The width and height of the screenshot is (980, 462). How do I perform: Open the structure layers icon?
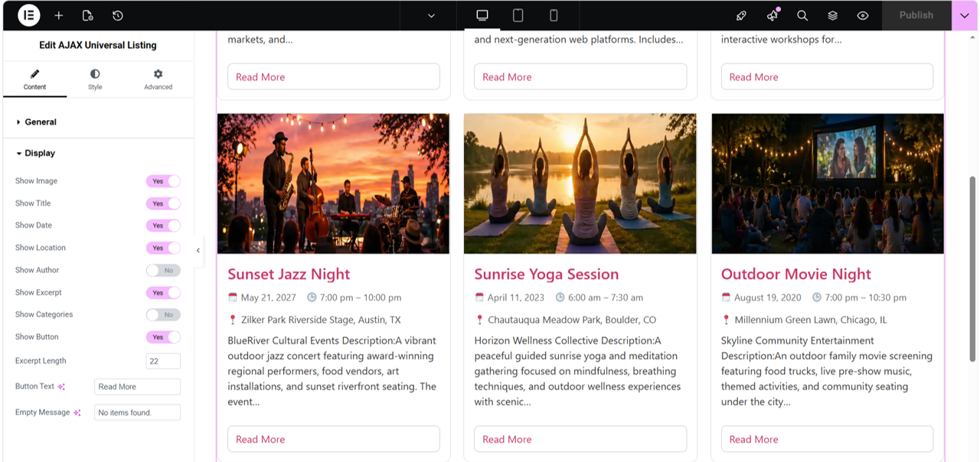point(832,15)
